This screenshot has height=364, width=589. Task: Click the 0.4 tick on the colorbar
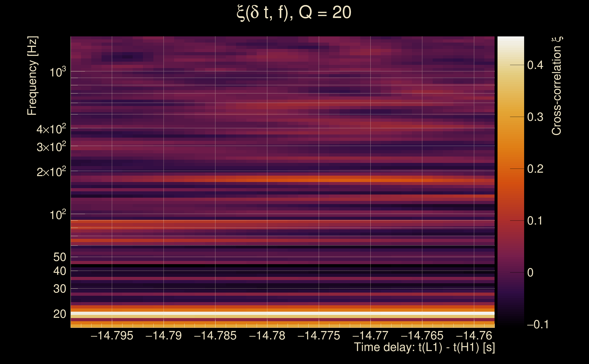click(x=535, y=65)
